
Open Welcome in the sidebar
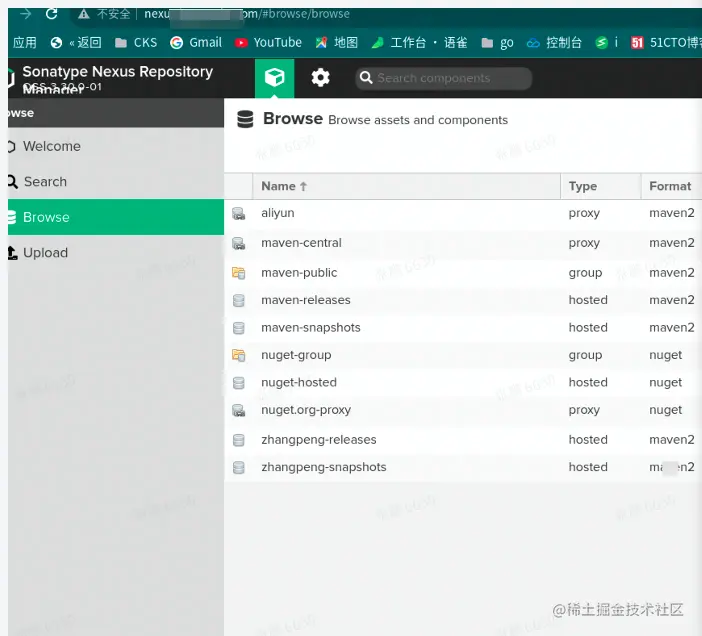pyautogui.click(x=116, y=146)
